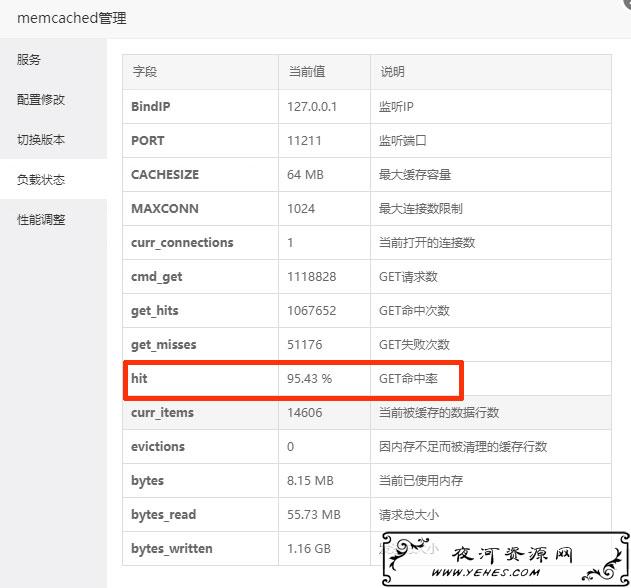Click the 最大连接数限制 description
This screenshot has width=631, height=588.
click(x=421, y=208)
